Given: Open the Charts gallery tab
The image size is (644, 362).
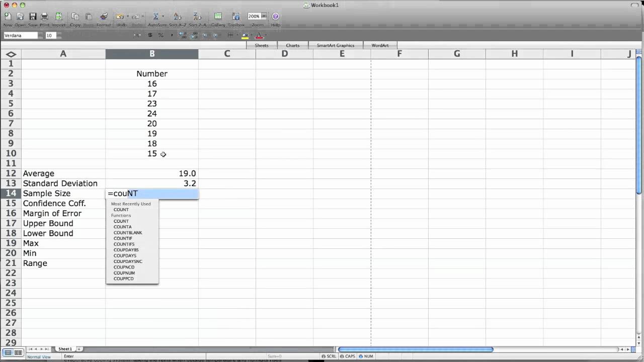Looking at the screenshot, I should tap(293, 45).
